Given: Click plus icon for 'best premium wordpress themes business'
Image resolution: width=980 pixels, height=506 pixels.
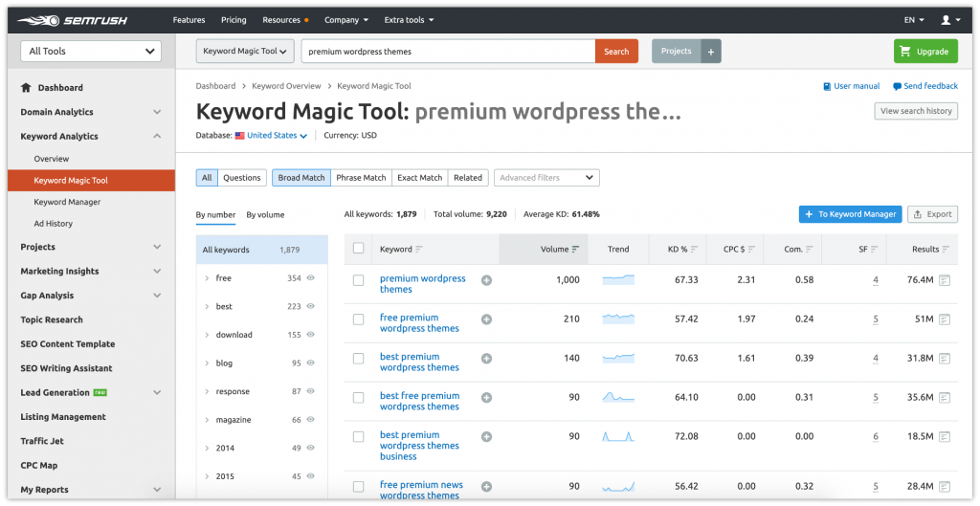Looking at the screenshot, I should pos(486,437).
